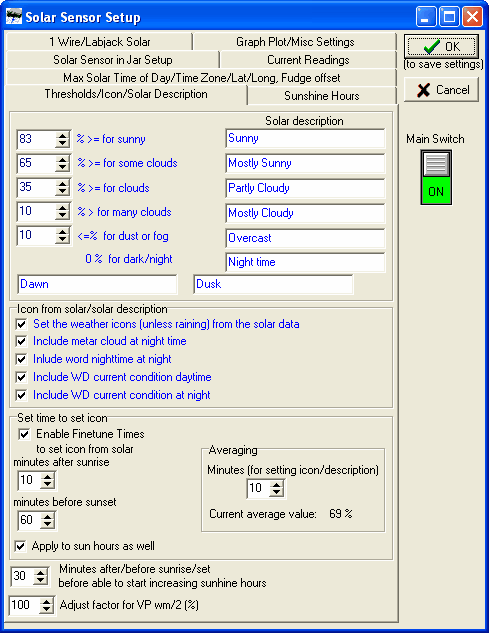Click the Dusk text field
Viewport: 489px width, 633px height.
(x=273, y=284)
